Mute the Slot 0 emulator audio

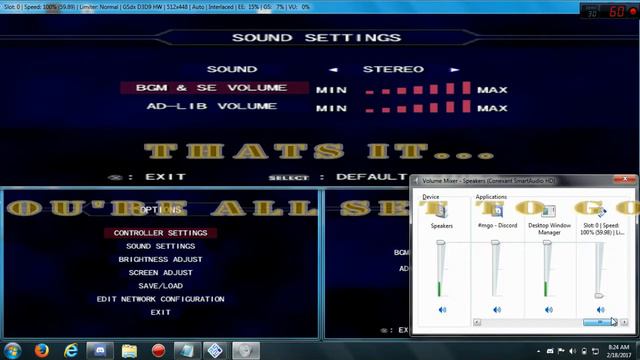pyautogui.click(x=600, y=310)
